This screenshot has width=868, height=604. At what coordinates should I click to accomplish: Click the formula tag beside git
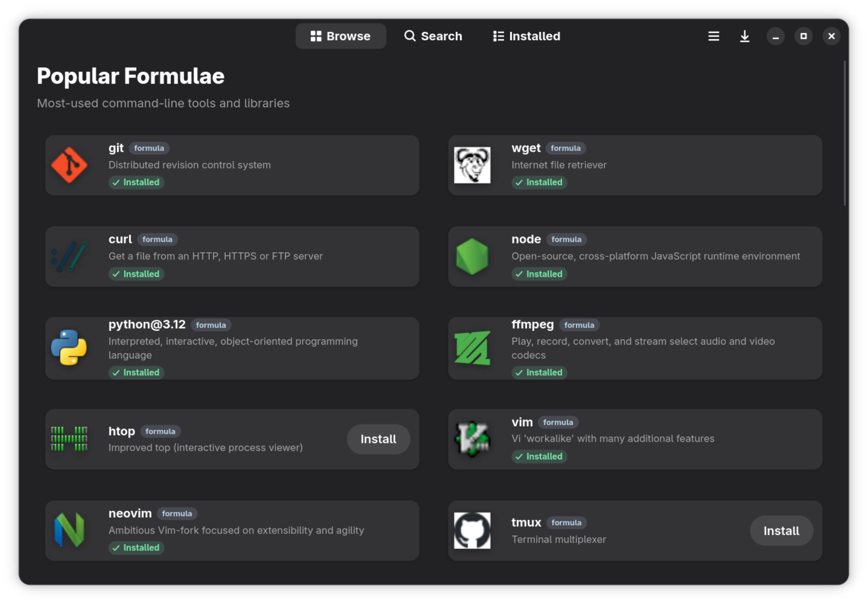click(149, 148)
